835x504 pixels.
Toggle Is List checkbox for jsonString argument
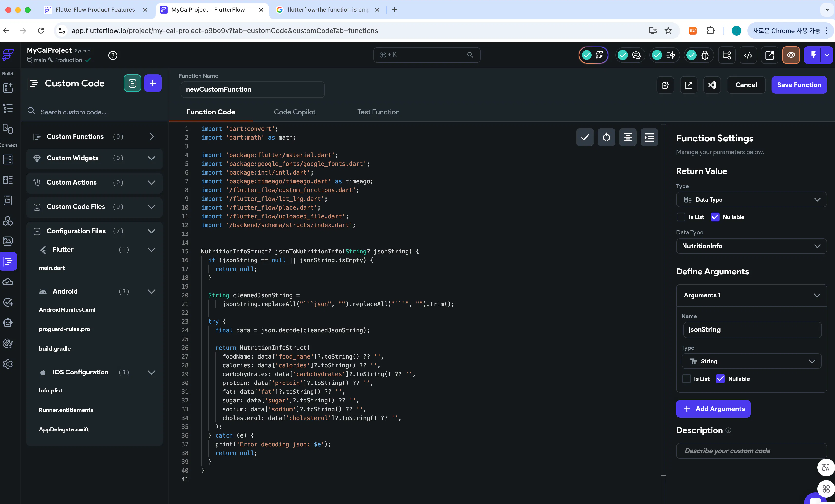coord(686,379)
